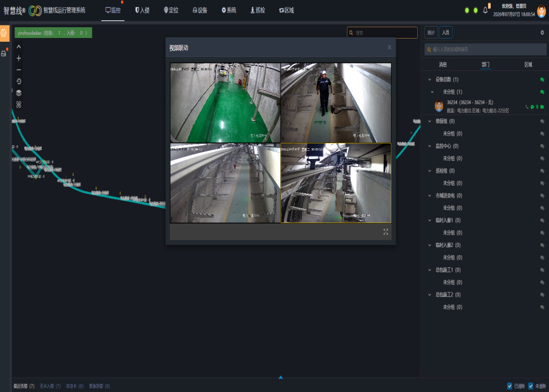The image size is (549, 392).
Task: Locate person 36234 using the pin icon
Action: (537, 107)
